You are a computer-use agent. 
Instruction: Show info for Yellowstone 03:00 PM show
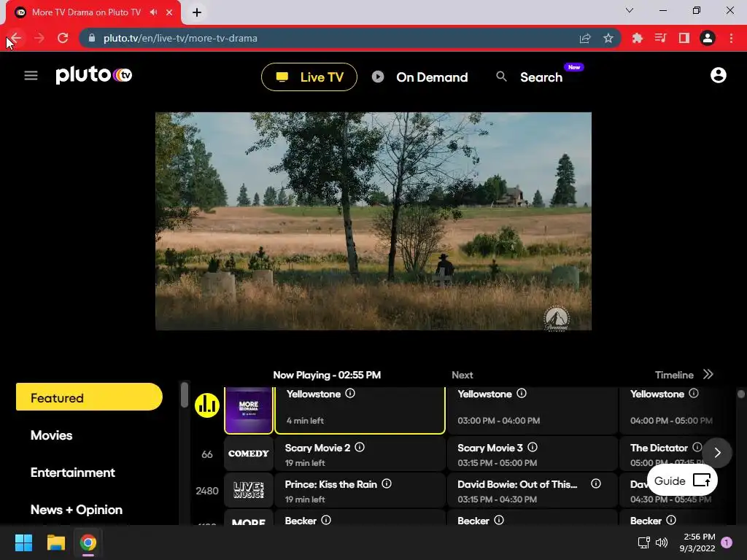522,393
